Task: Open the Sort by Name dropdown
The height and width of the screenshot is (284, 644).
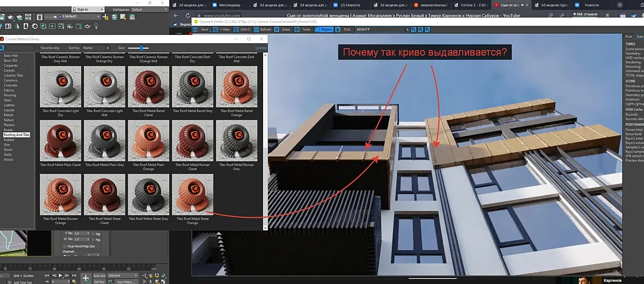Action: (x=96, y=48)
